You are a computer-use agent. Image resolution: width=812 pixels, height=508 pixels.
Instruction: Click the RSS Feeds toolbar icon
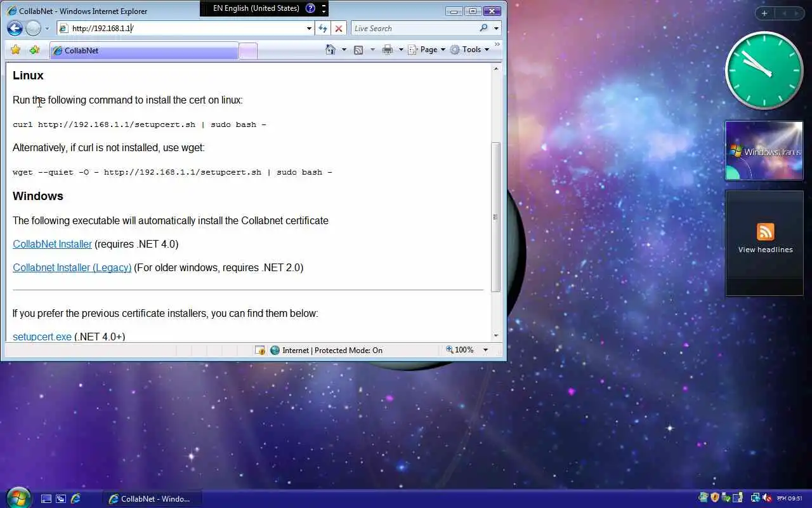click(x=358, y=50)
